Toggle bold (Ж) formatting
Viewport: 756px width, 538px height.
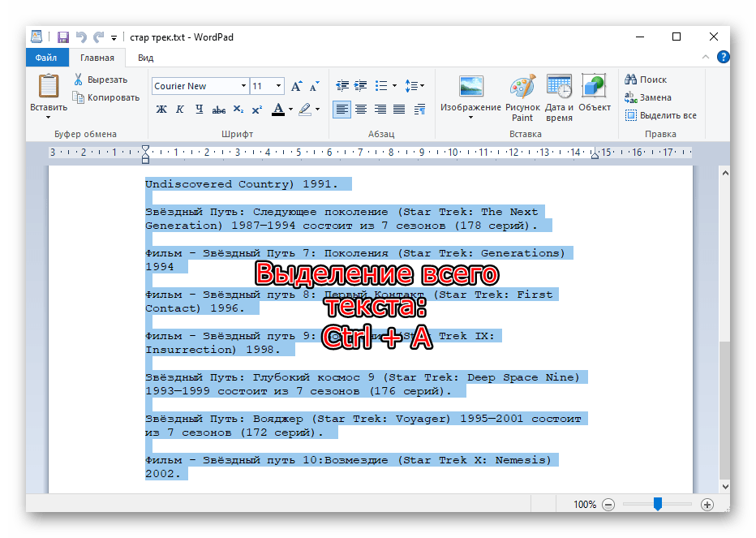point(161,109)
